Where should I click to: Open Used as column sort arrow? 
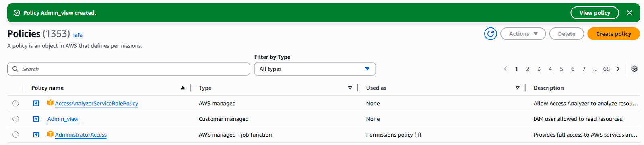click(518, 88)
